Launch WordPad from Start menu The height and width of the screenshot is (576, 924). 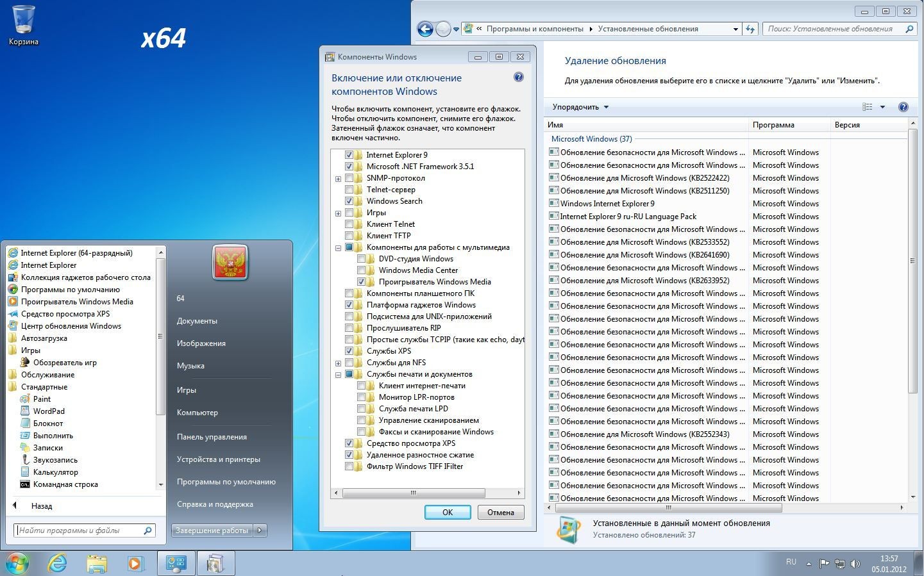49,411
